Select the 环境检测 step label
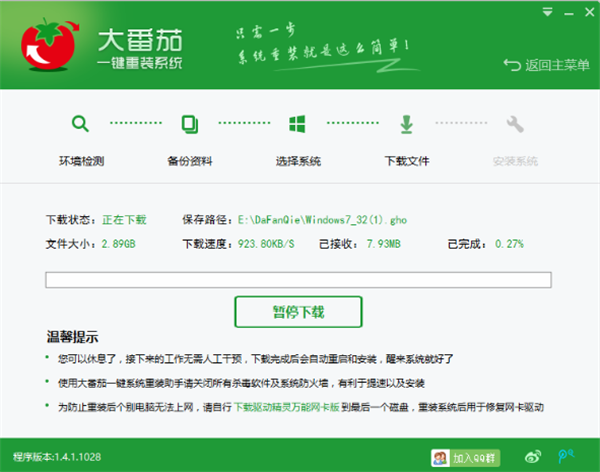 click(x=82, y=161)
